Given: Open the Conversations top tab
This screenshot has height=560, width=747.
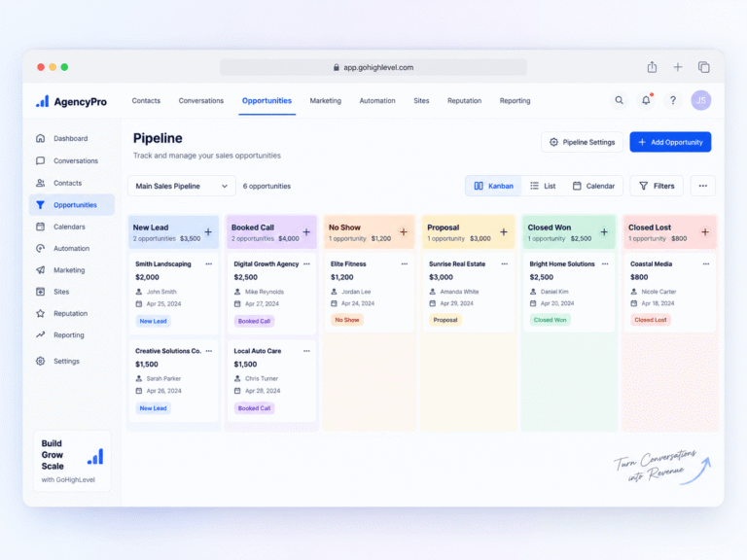Looking at the screenshot, I should (201, 101).
